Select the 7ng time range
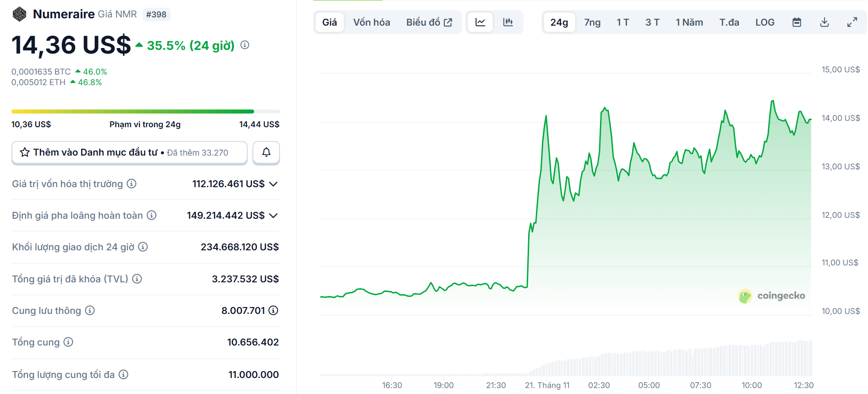This screenshot has height=394, width=868. [x=592, y=22]
